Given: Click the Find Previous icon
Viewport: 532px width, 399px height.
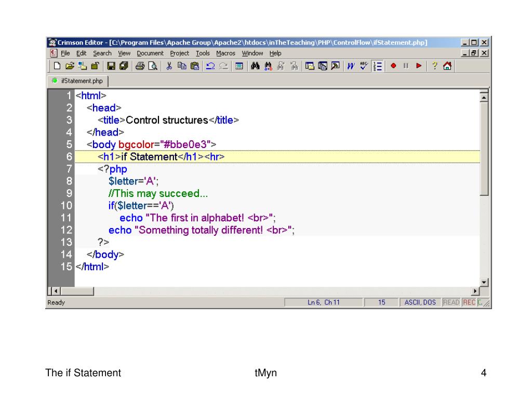Looking at the screenshot, I should coord(294,66).
